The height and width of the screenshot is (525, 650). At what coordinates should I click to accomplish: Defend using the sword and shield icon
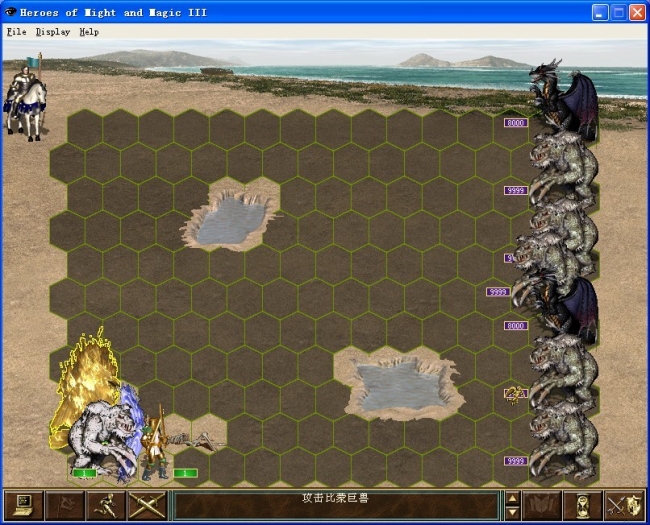pyautogui.click(x=624, y=505)
